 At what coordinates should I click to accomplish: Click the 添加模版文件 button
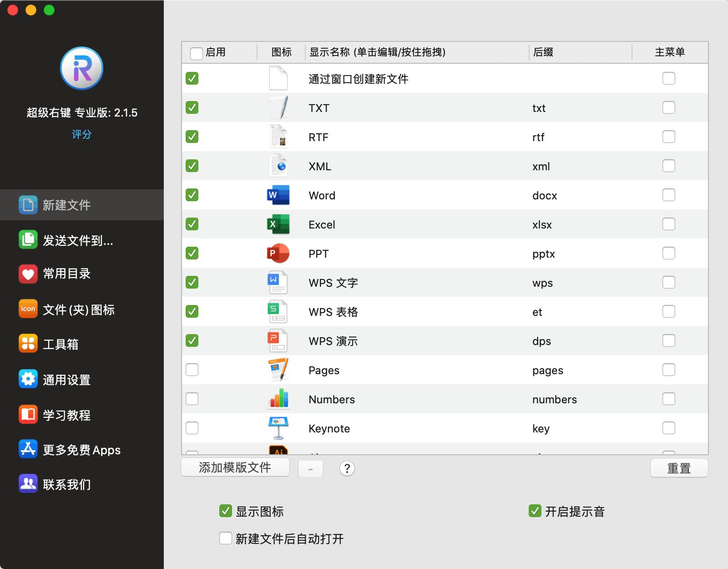[x=235, y=467]
